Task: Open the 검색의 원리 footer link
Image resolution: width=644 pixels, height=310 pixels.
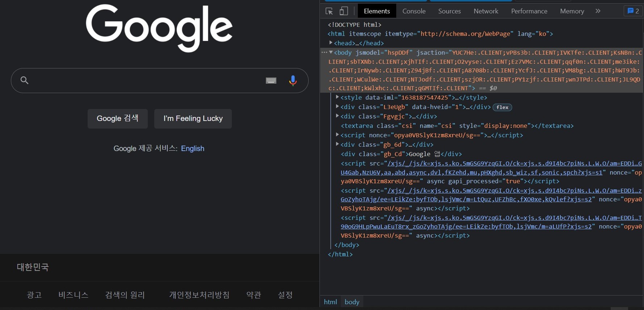Action: 125,295
